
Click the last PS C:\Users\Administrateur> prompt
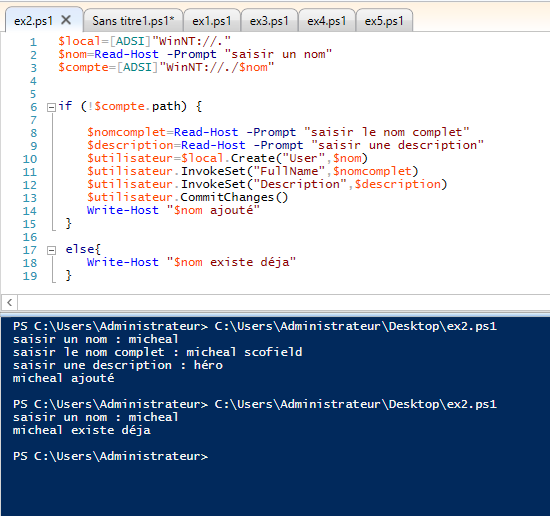[110, 456]
